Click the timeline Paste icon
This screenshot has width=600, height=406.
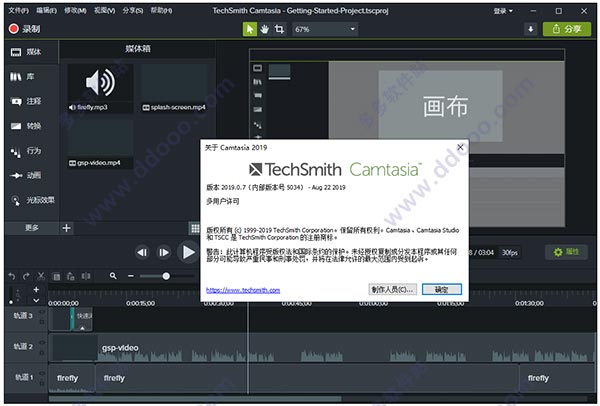71,276
